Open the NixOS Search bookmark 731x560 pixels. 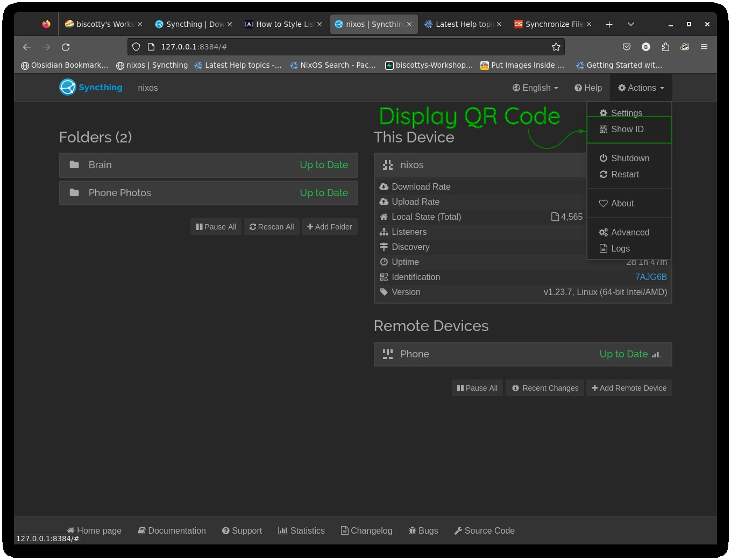point(333,65)
